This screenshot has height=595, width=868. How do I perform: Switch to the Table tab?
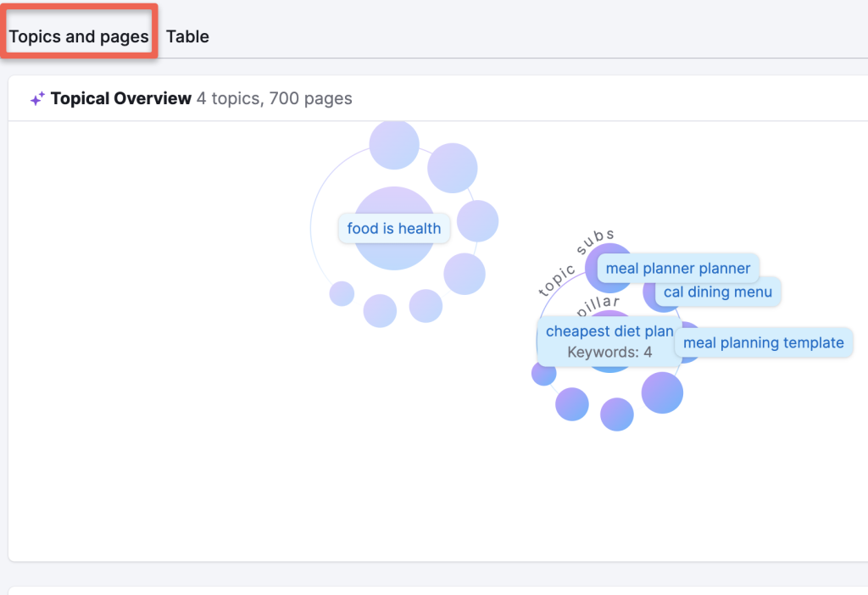pyautogui.click(x=187, y=36)
